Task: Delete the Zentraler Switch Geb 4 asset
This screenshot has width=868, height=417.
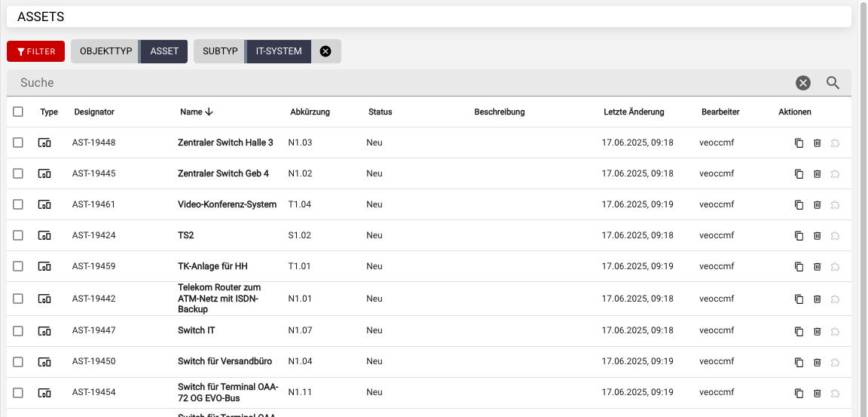Action: (818, 174)
